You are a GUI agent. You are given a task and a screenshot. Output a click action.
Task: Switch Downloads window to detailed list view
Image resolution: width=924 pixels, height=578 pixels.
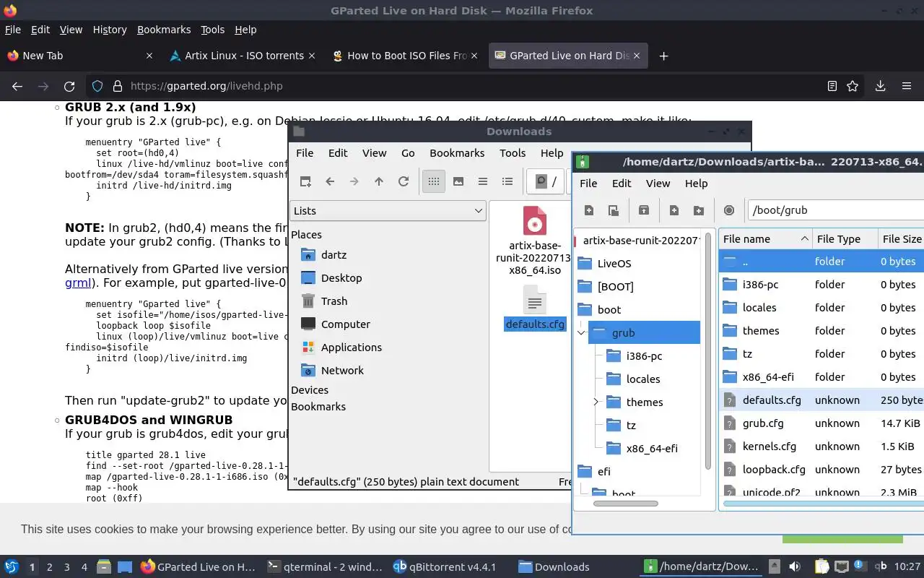(x=507, y=181)
